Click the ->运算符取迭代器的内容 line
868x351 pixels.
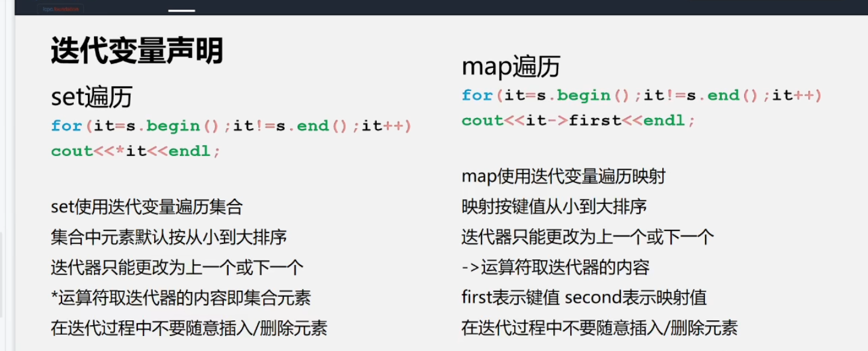tap(555, 267)
